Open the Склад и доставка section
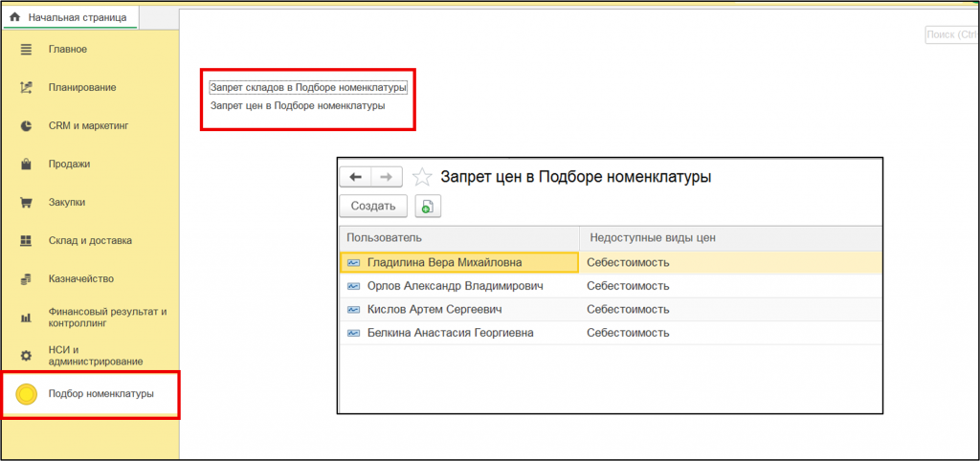The width and height of the screenshot is (980, 461). 90,240
